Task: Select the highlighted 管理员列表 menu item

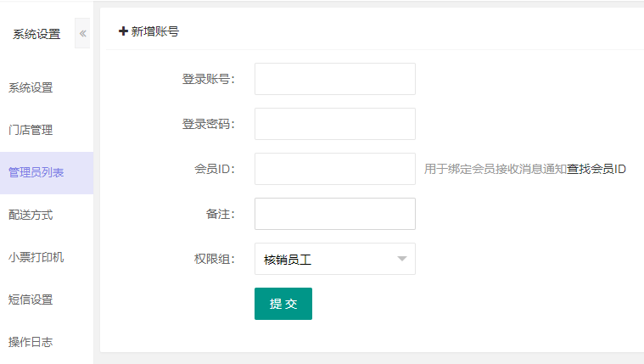Action: [36, 172]
